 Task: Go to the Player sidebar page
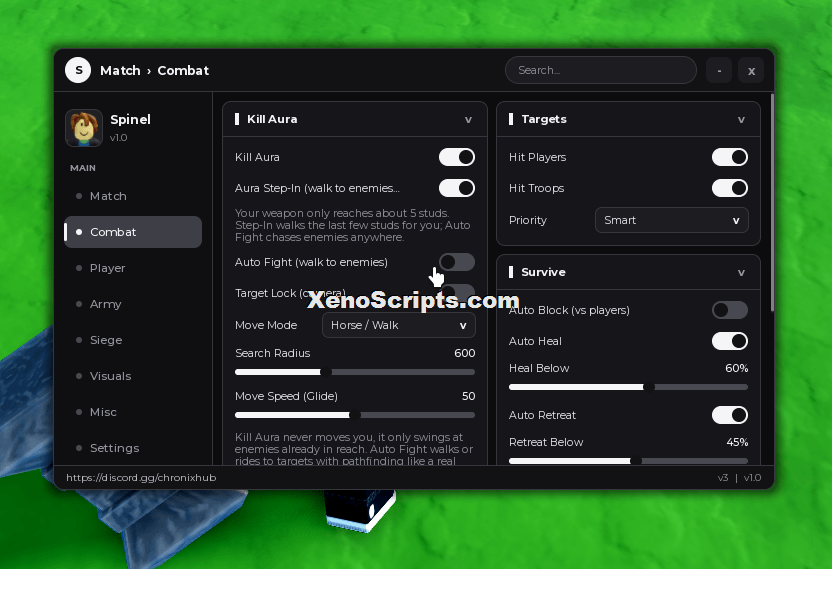[133, 268]
